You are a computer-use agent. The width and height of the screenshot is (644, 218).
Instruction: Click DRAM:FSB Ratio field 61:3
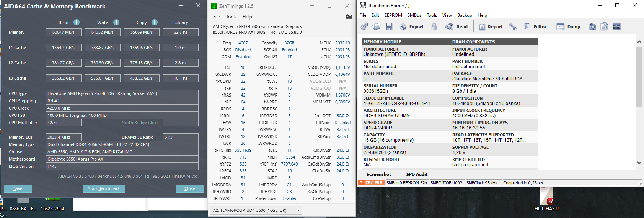pyautogui.click(x=181, y=137)
